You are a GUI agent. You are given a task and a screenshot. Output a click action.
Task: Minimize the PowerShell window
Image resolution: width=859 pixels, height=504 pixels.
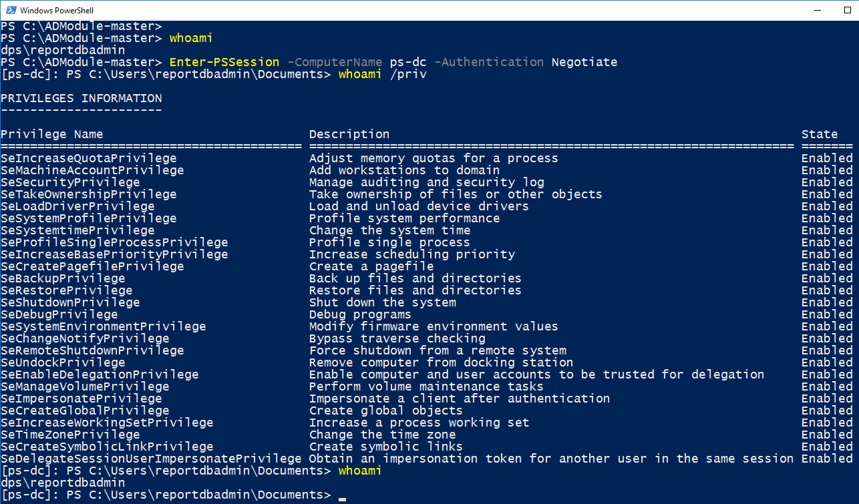pos(818,10)
